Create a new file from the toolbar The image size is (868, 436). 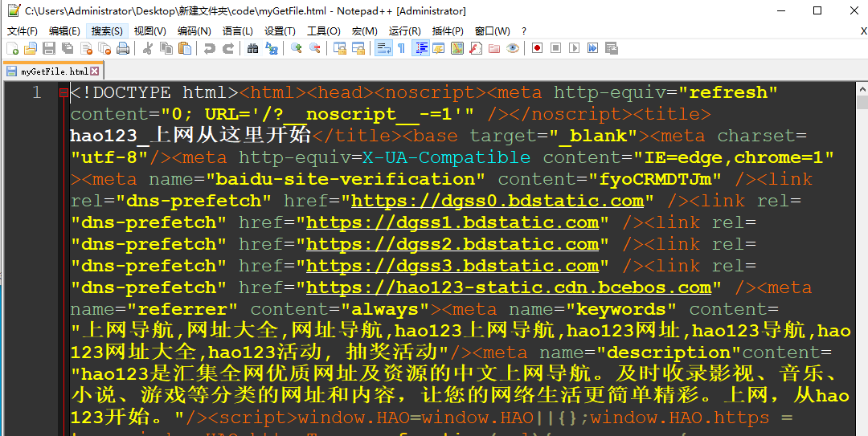[12, 48]
